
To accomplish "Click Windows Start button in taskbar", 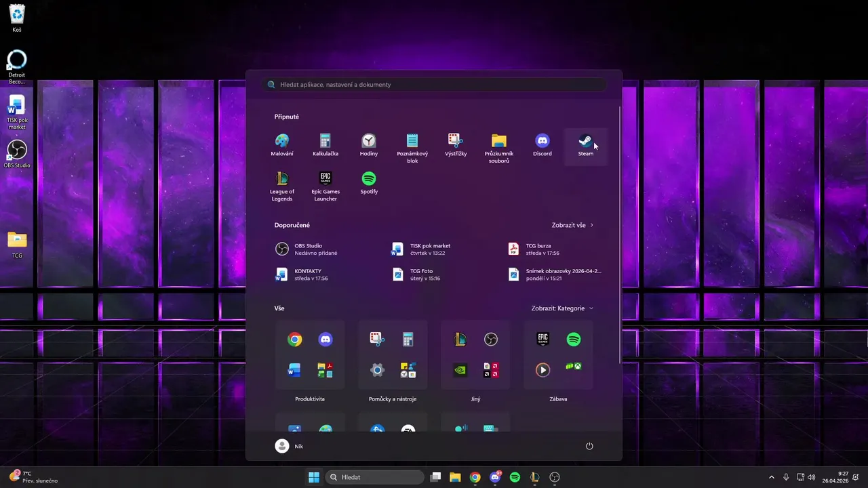I will coord(314,477).
